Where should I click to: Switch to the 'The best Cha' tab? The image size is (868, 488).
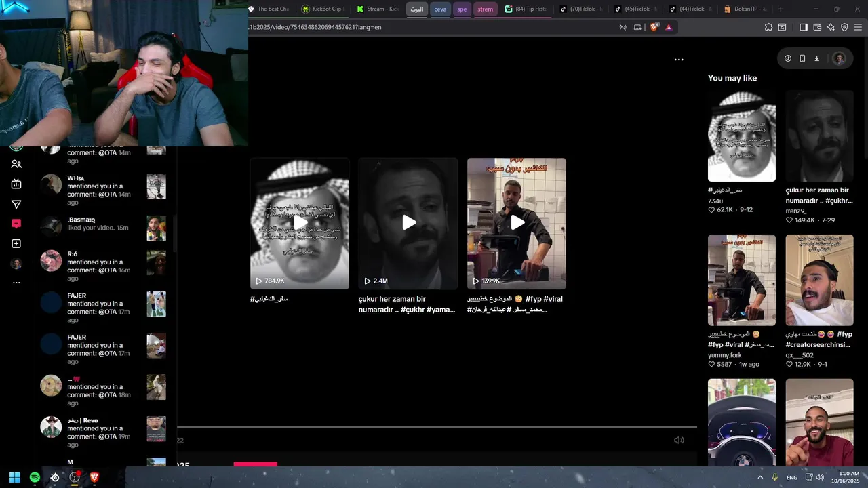pyautogui.click(x=269, y=9)
